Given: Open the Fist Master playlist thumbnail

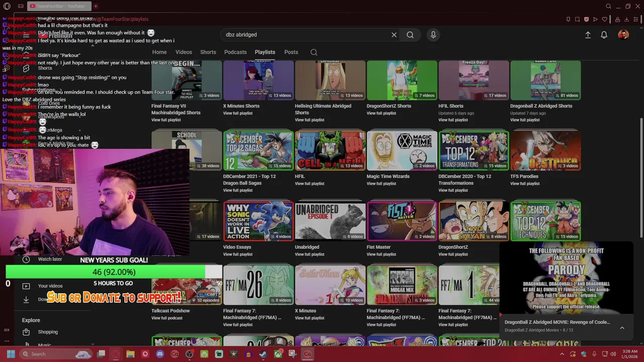Looking at the screenshot, I should [401, 221].
